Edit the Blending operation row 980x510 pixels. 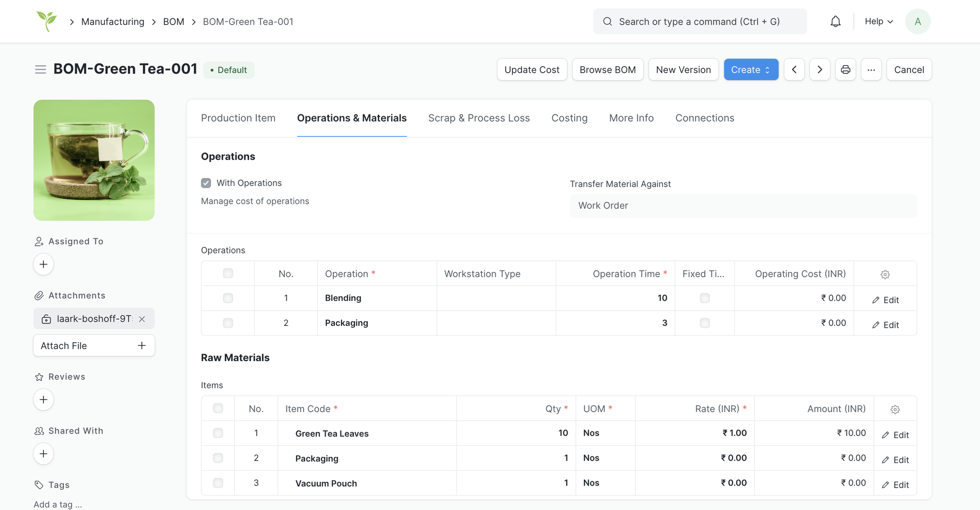click(886, 300)
